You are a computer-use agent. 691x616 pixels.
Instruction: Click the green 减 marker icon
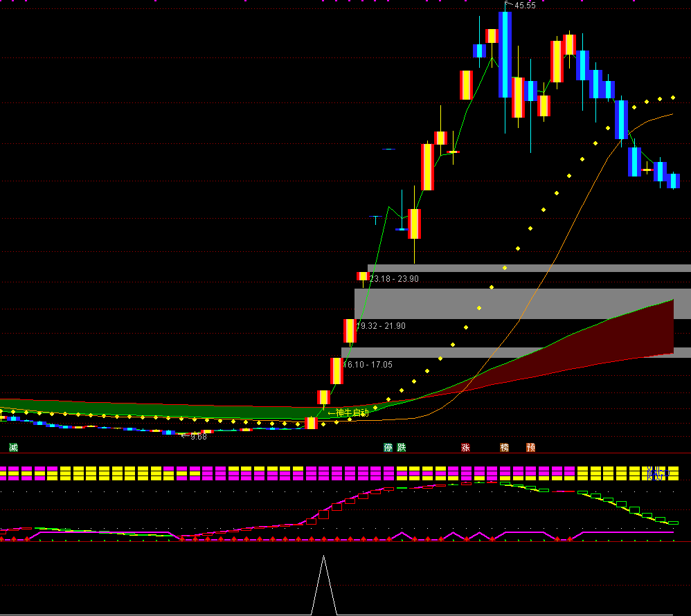point(13,448)
